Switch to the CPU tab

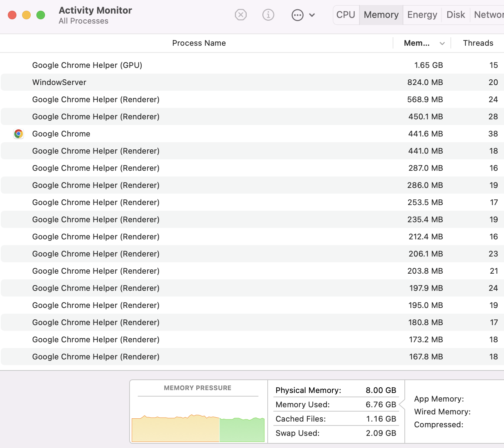[x=346, y=15]
